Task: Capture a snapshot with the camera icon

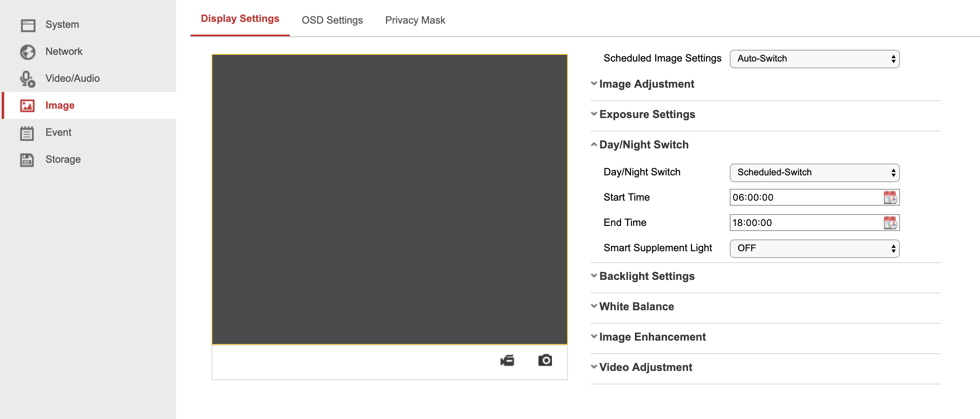Action: click(545, 360)
